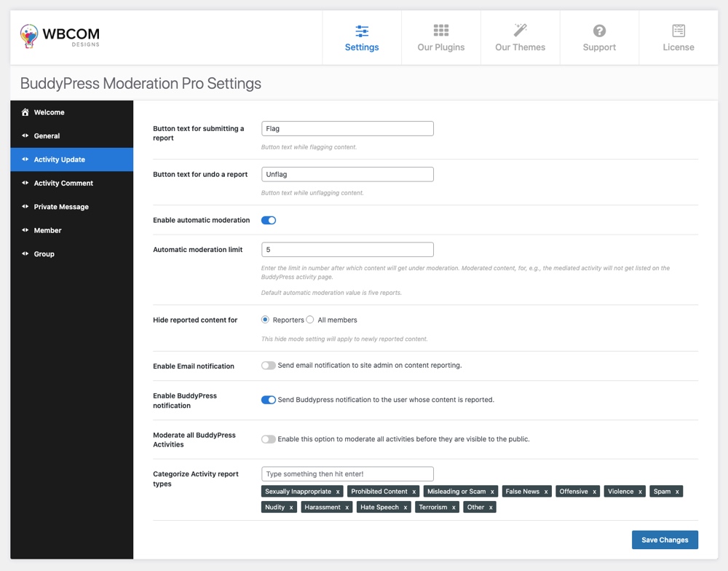728x571 pixels.
Task: Open the General settings label
Action: (x=47, y=136)
